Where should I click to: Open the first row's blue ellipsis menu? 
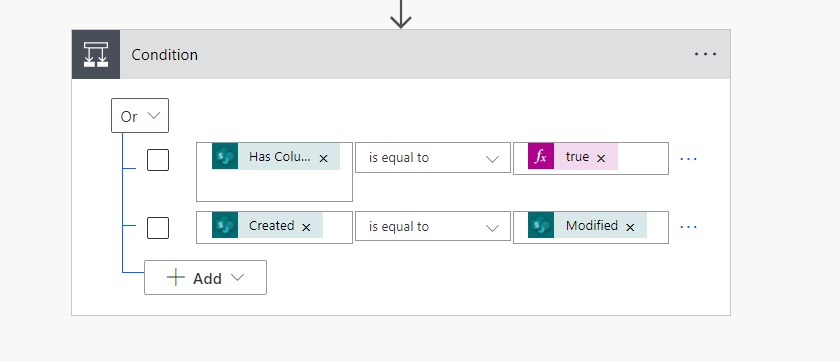[x=688, y=159]
